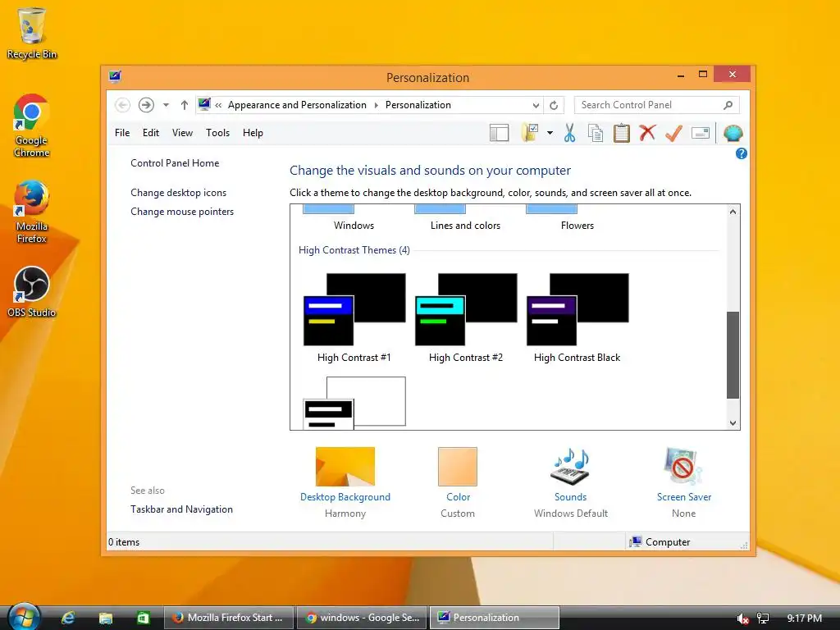Select Mozilla Firefox desktop shortcut
This screenshot has width=840, height=630.
tap(32, 212)
